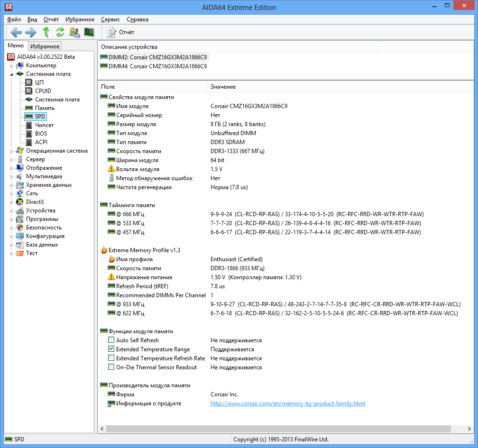Select the Тест icon node
478x448 pixels.
point(20,253)
